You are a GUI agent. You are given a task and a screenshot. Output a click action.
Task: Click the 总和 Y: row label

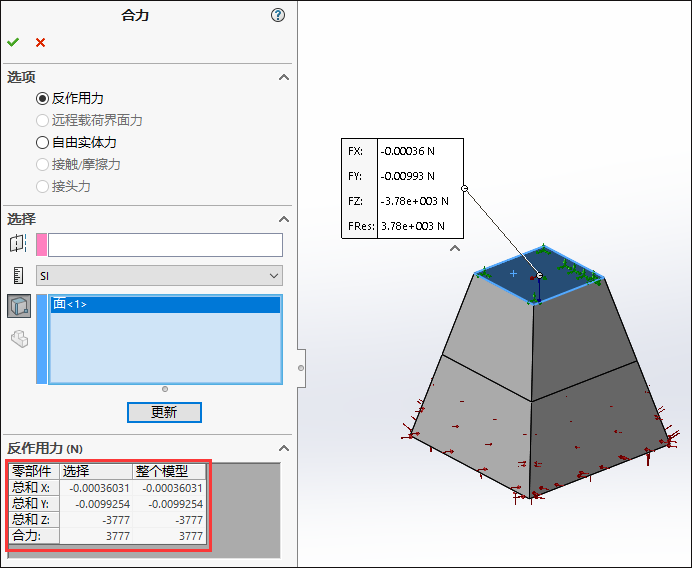tap(34, 504)
